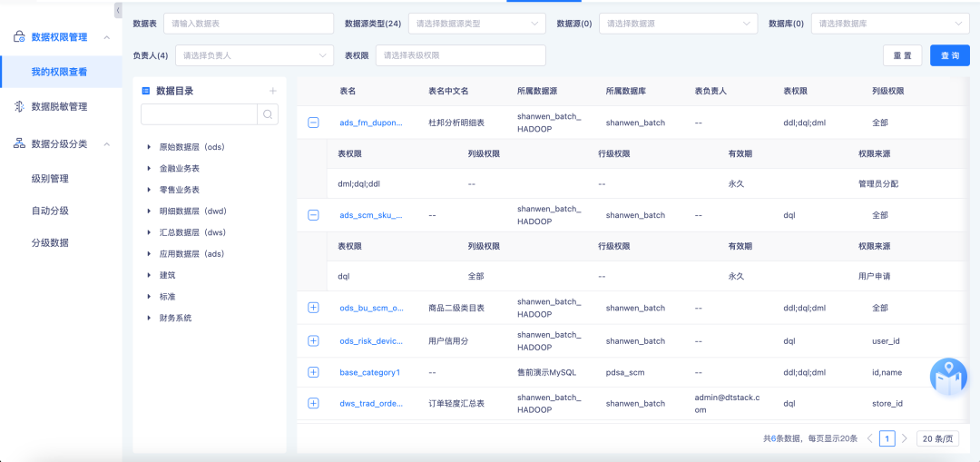The width and height of the screenshot is (980, 462).
Task: Open 数据源类型 dropdown
Action: click(x=477, y=24)
